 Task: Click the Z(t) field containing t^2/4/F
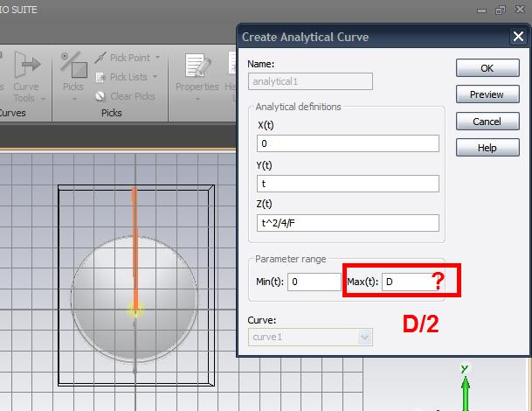(x=348, y=223)
